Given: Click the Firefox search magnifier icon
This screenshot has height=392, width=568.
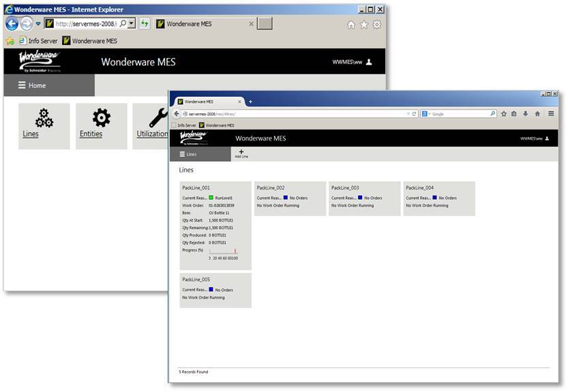Looking at the screenshot, I should click(492, 114).
